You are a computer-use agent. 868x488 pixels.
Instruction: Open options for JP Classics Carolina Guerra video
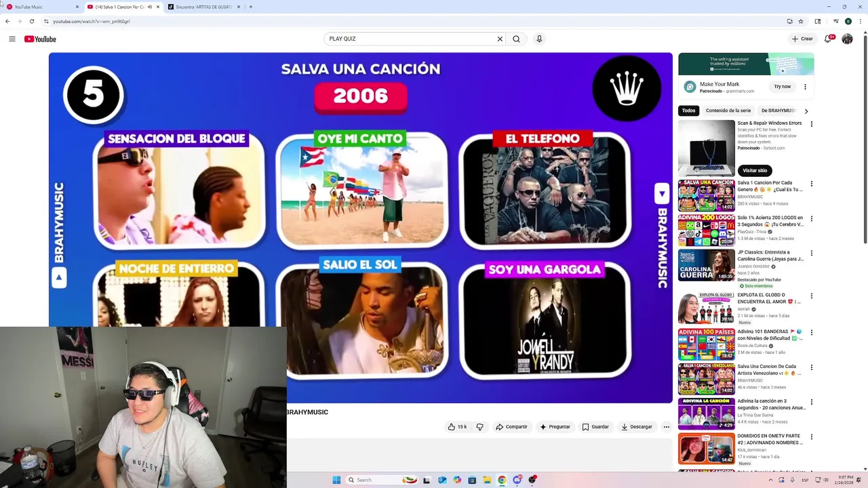tap(811, 253)
